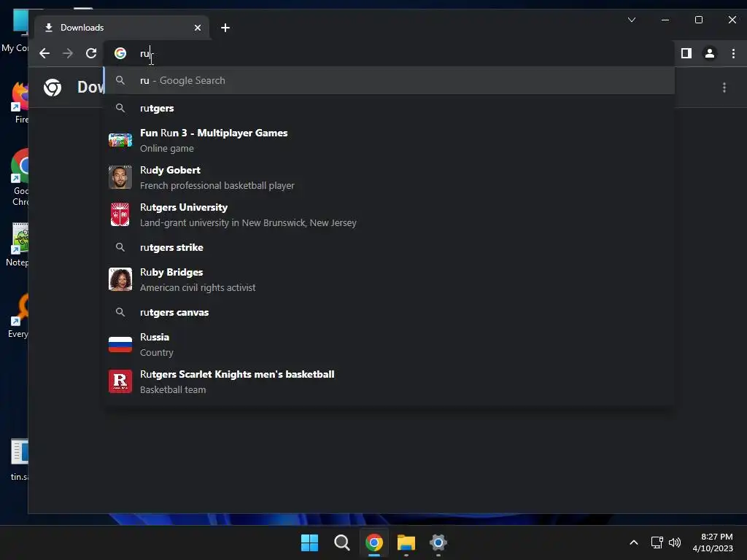The width and height of the screenshot is (747, 560).
Task: Select Fun Run 3 - Multiplayer Games suggestion
Action: pyautogui.click(x=389, y=141)
